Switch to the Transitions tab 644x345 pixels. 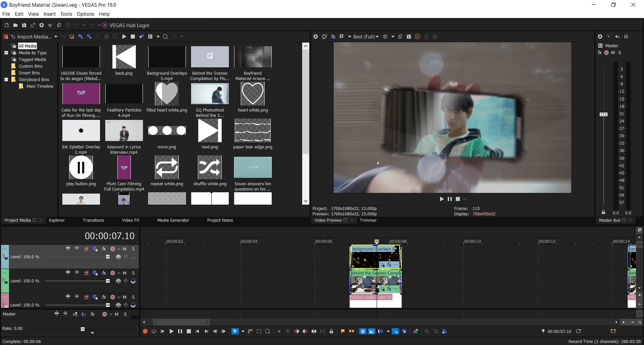pyautogui.click(x=94, y=220)
